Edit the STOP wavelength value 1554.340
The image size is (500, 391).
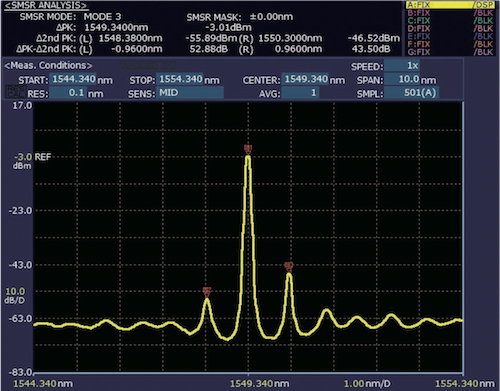[x=180, y=79]
